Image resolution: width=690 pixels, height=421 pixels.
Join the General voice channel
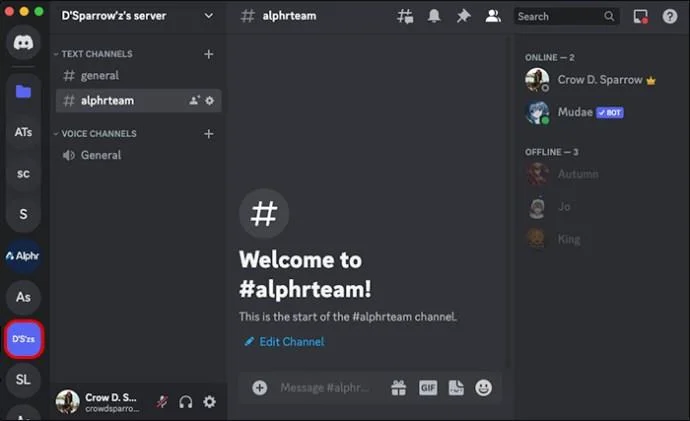[101, 155]
